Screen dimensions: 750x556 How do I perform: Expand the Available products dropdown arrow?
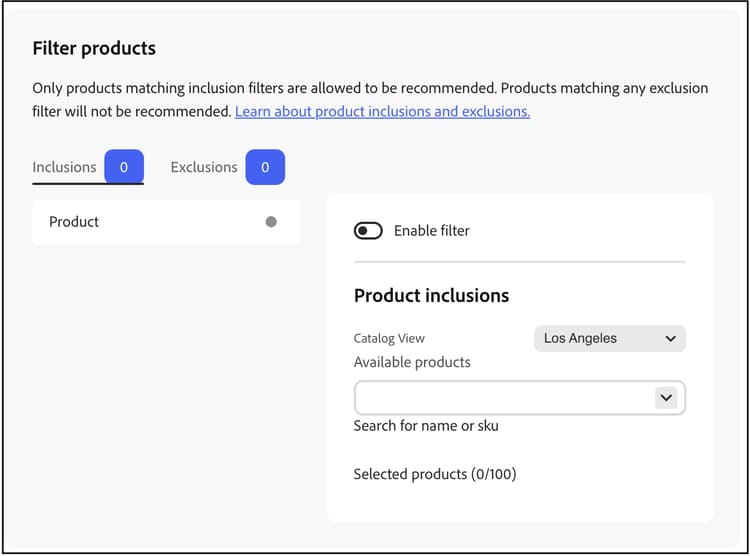tap(666, 398)
